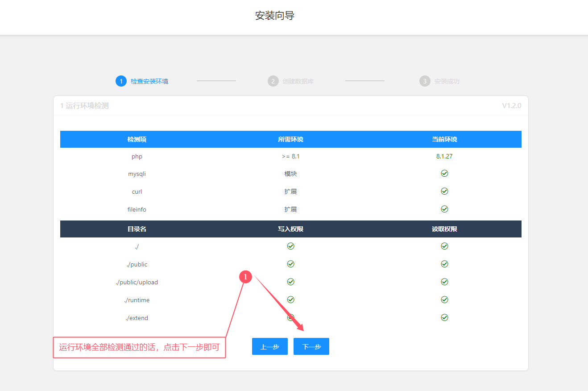588x391 pixels.
Task: Select step 1 检查安装环境
Action: tap(142, 81)
